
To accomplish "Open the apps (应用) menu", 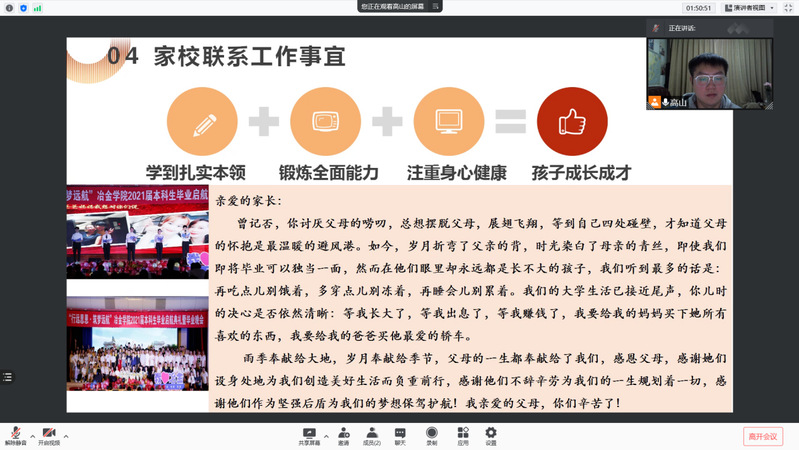I will click(463, 435).
